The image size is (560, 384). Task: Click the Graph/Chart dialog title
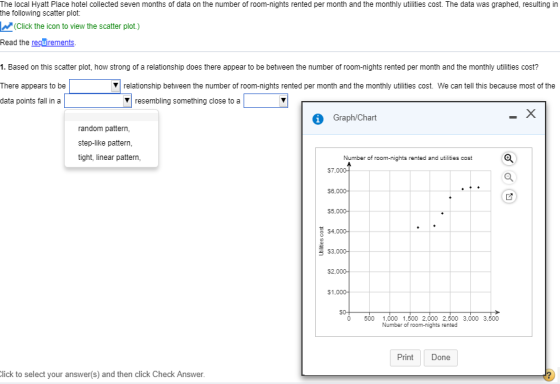[x=355, y=118]
